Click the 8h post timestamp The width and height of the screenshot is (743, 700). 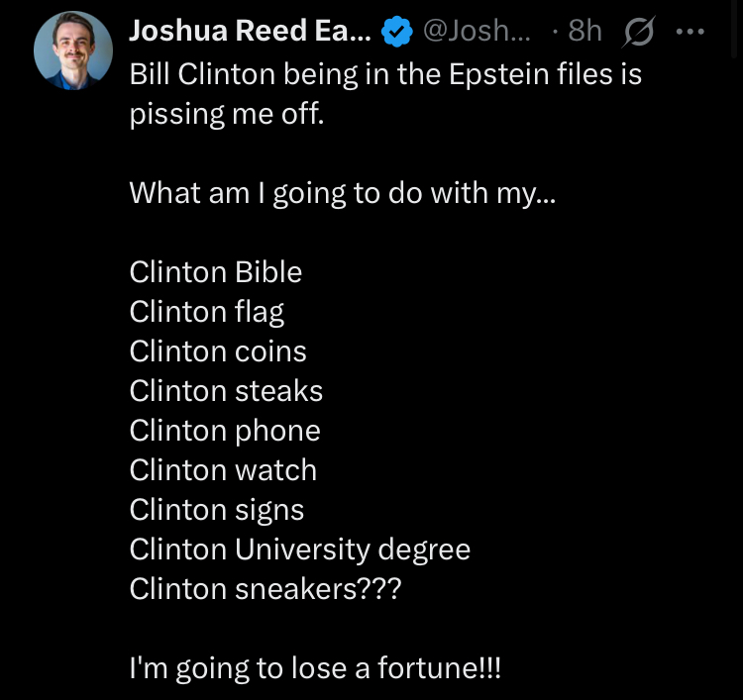(584, 32)
